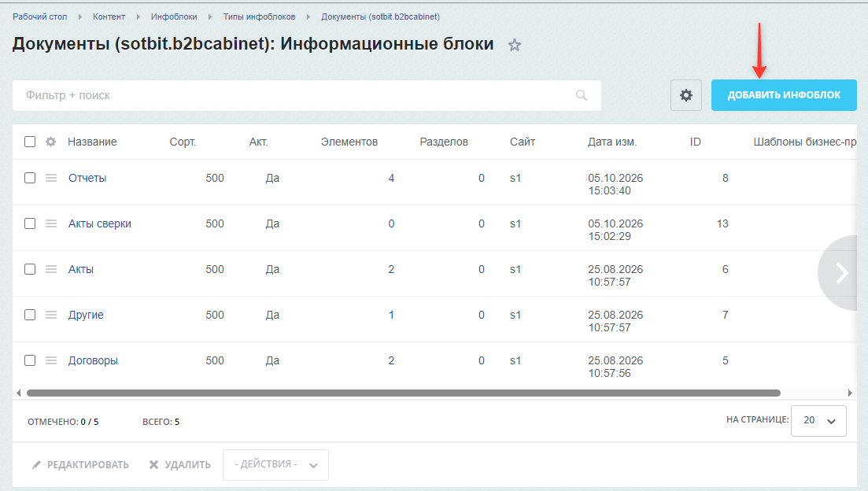Open elements count 4 for Отчеты

(x=391, y=179)
